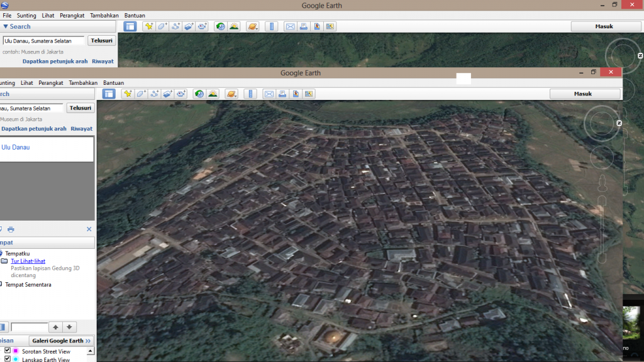
Task: Select the Add Polygon tool in front window
Action: [141, 94]
